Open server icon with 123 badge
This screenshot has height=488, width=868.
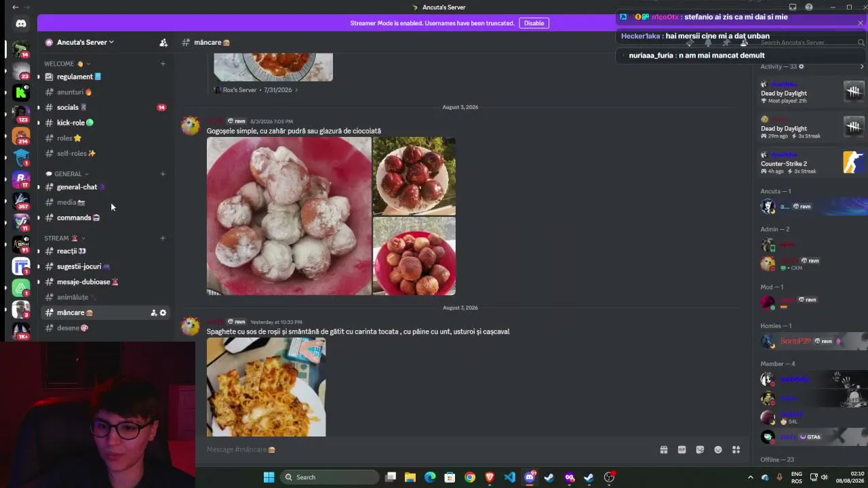coord(21,113)
